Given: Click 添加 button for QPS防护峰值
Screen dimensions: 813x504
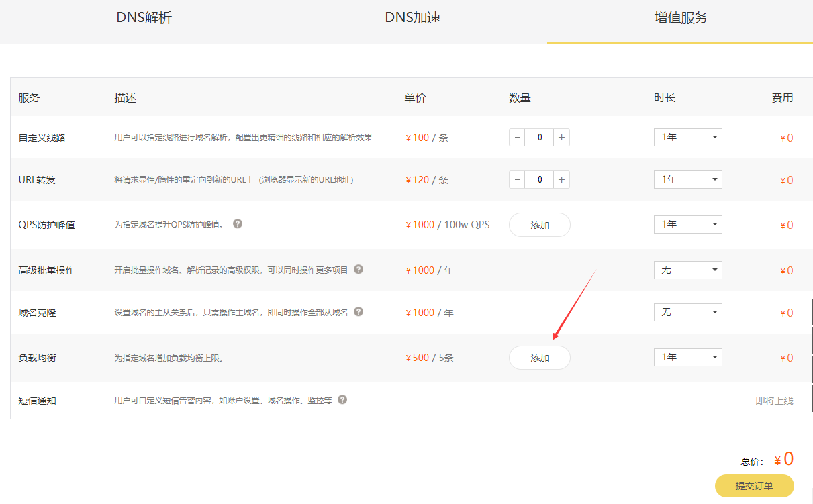Looking at the screenshot, I should pos(540,225).
